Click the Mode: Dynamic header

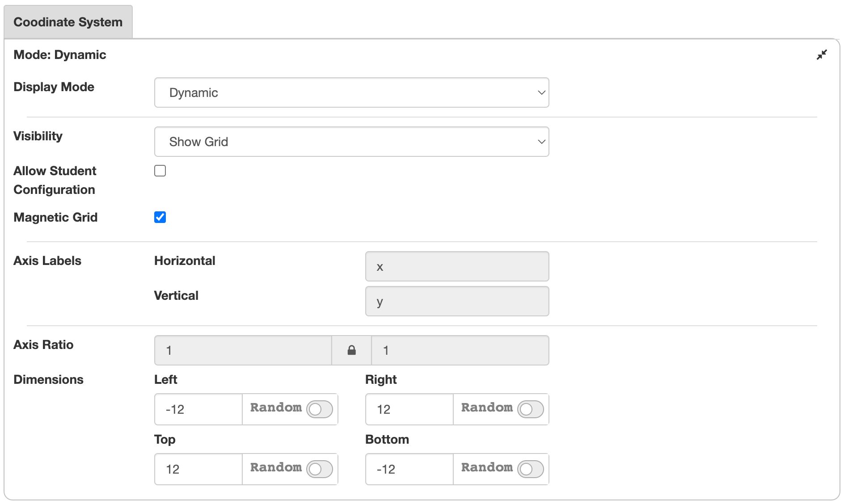coord(60,55)
